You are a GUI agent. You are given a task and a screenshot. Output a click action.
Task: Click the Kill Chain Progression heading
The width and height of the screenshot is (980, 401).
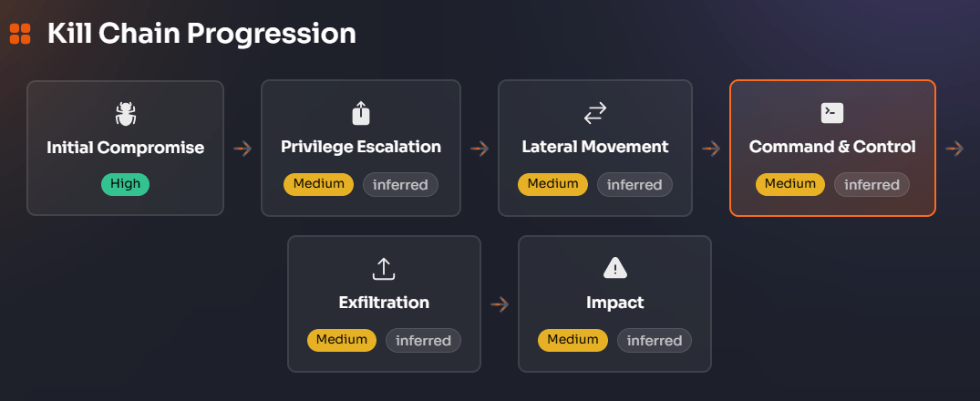(201, 34)
